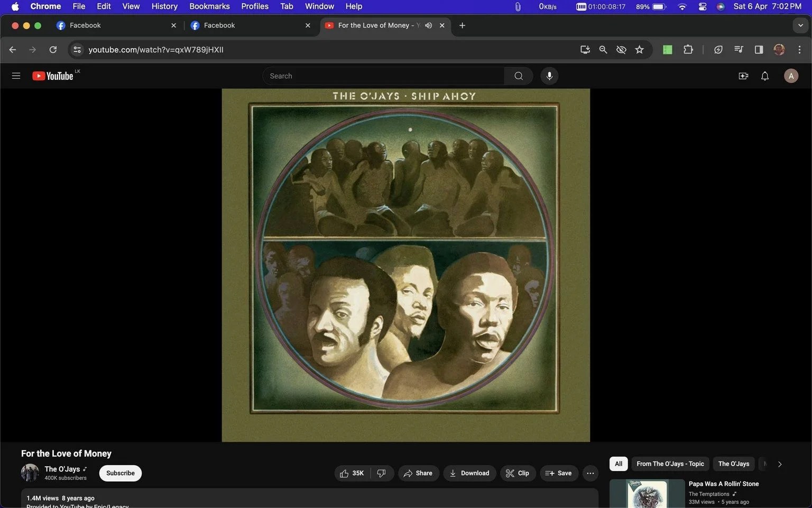Viewport: 812px width, 508px height.
Task: Go to the YouTube home logo
Action: coord(53,76)
